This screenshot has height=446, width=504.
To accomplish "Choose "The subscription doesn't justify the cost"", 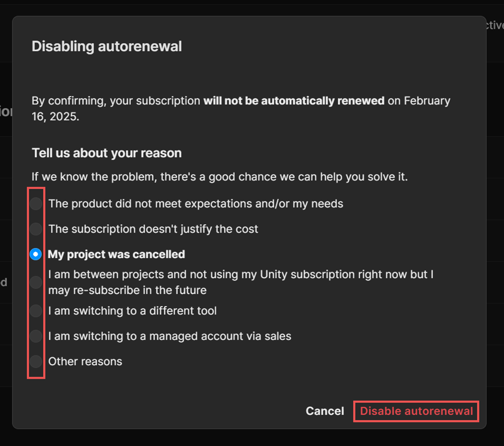I will (x=36, y=229).
